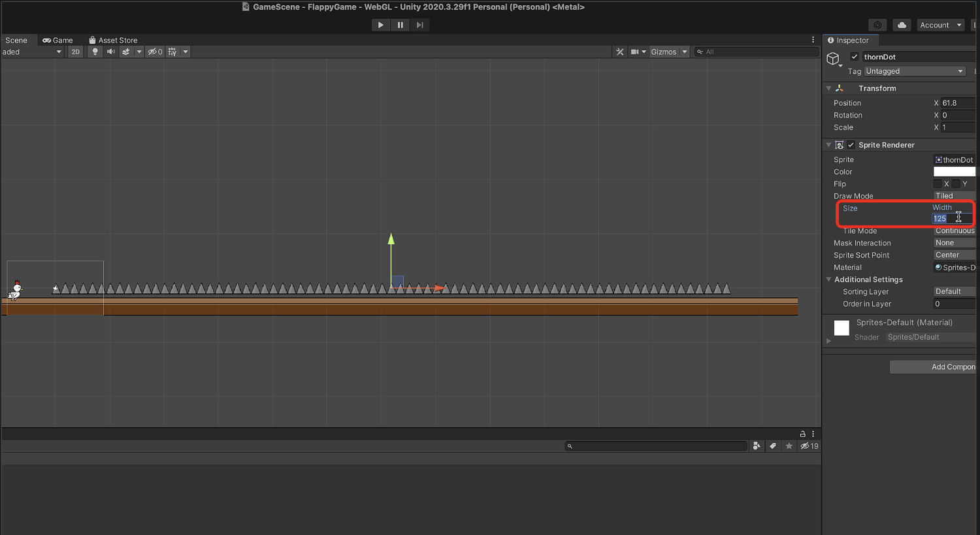Viewport: 980px width, 535px height.
Task: Click the Project panel search field
Action: pyautogui.click(x=656, y=446)
